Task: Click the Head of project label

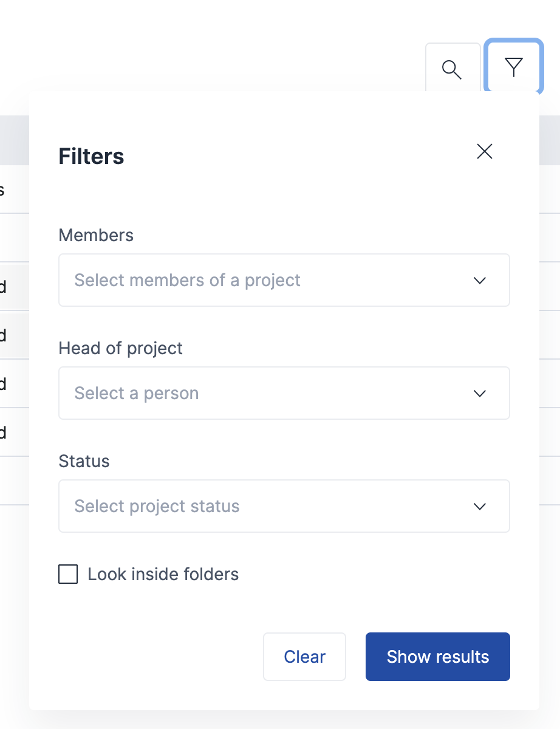Action: point(120,349)
